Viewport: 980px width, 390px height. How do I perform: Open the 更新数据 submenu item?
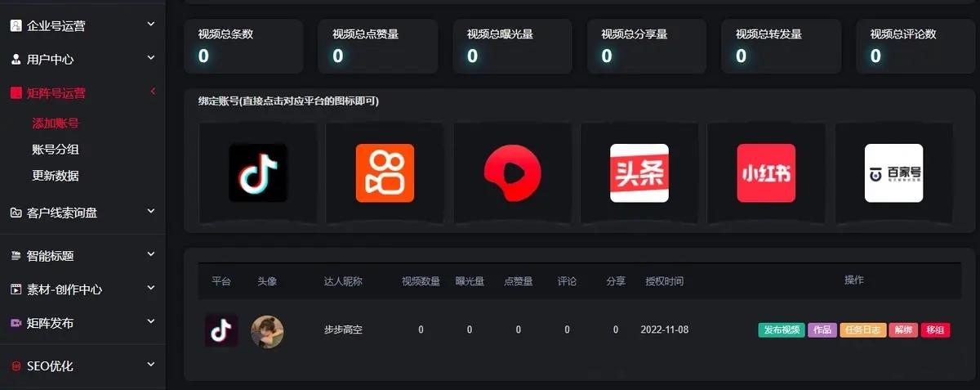(56, 176)
